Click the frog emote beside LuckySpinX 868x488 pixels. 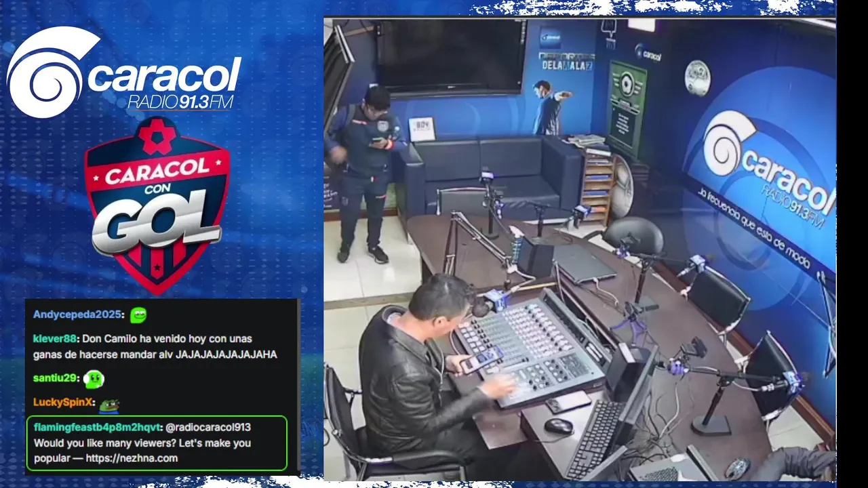[x=108, y=405]
